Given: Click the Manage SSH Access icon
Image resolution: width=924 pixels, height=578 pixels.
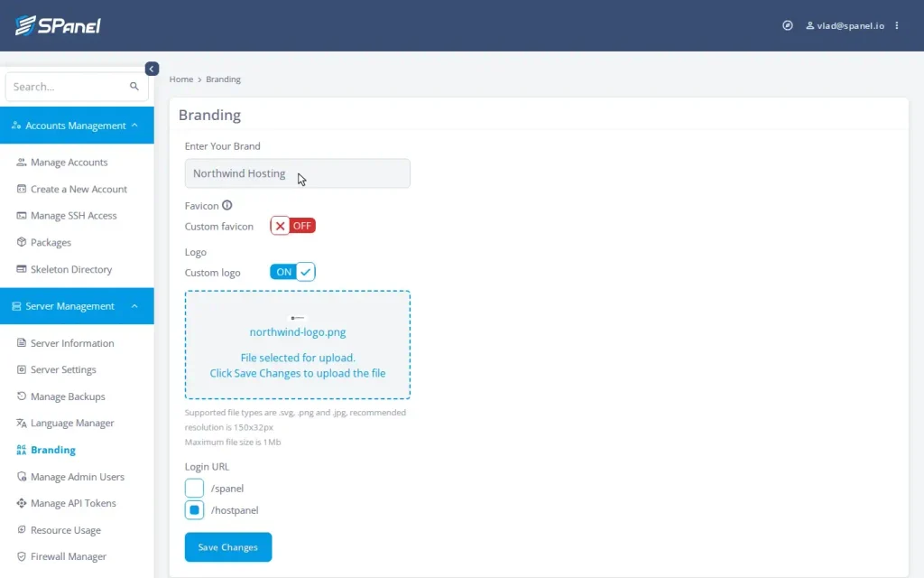Looking at the screenshot, I should 22,215.
